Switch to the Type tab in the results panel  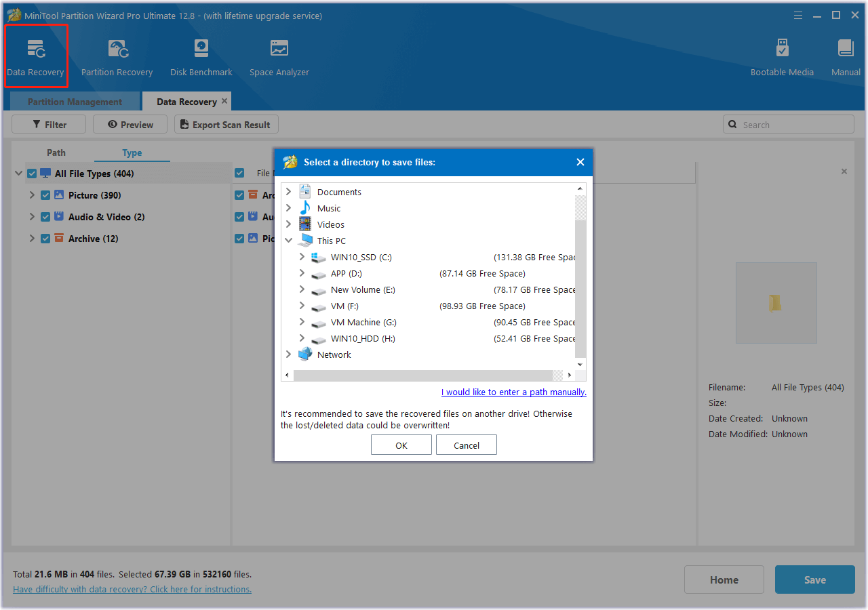tap(131, 153)
